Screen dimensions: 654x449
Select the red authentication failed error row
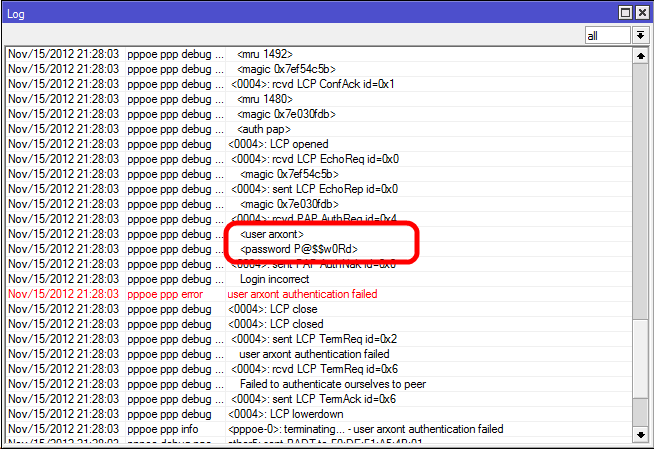[300, 294]
